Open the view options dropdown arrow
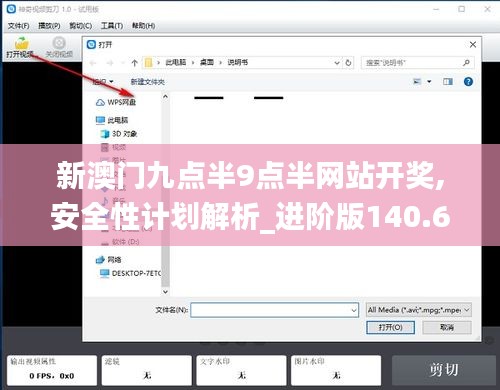 click(429, 82)
